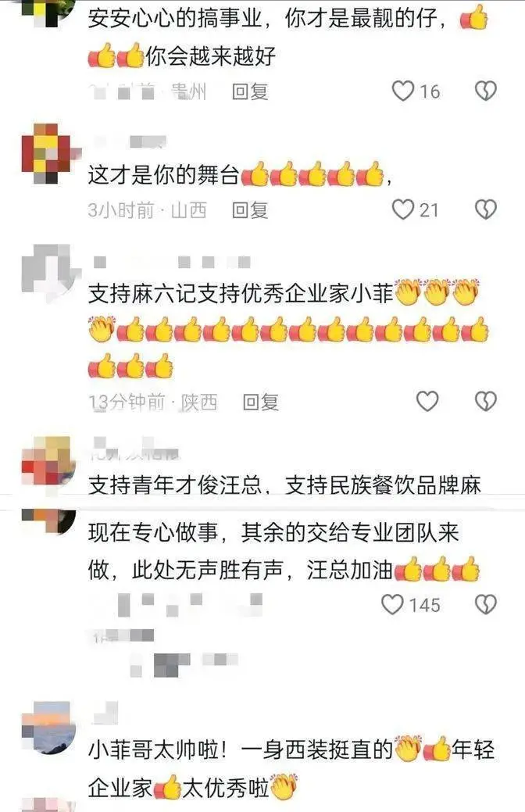Select the comment text 支持青年才俊汪总
The width and height of the screenshot is (525, 812).
coord(175,485)
